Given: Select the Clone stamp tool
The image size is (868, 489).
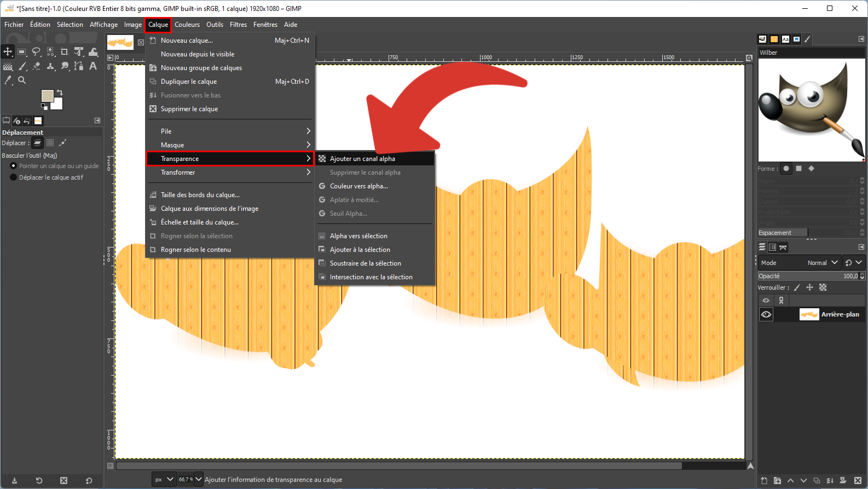Looking at the screenshot, I should [50, 66].
